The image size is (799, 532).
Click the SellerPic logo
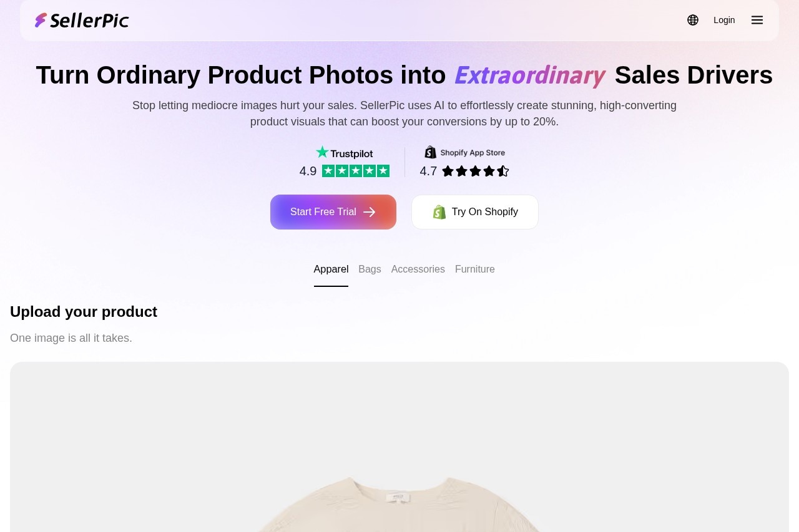(82, 20)
